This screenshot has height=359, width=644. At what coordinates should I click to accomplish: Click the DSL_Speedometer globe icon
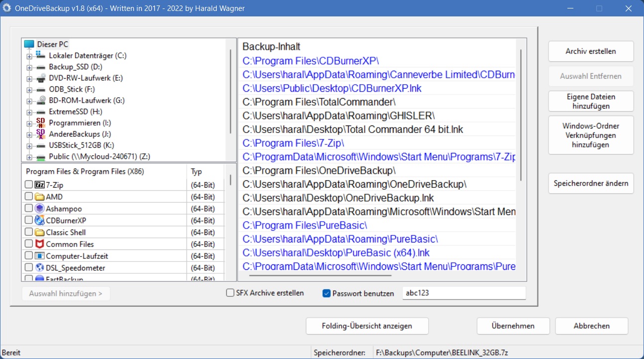click(x=39, y=267)
